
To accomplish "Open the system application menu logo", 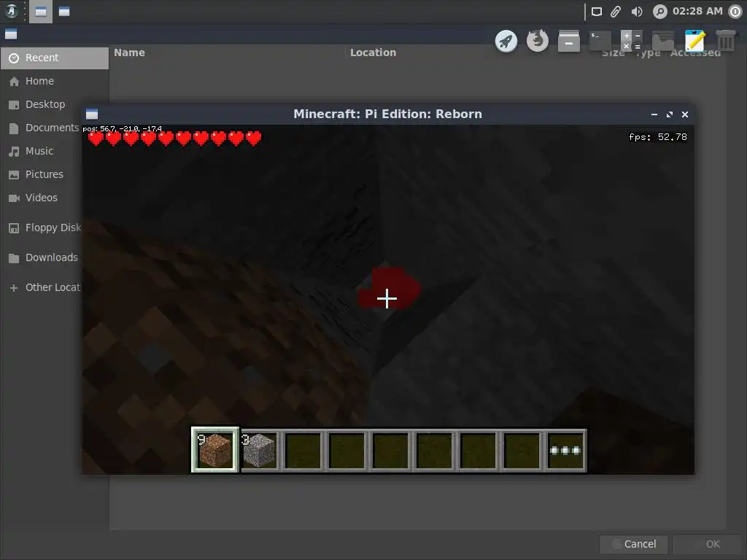I will (12, 12).
